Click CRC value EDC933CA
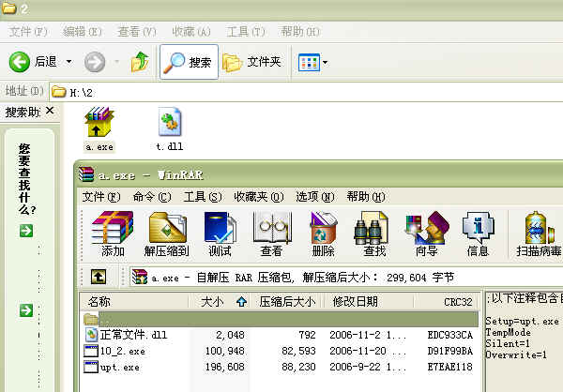563x392 pixels. [x=449, y=335]
